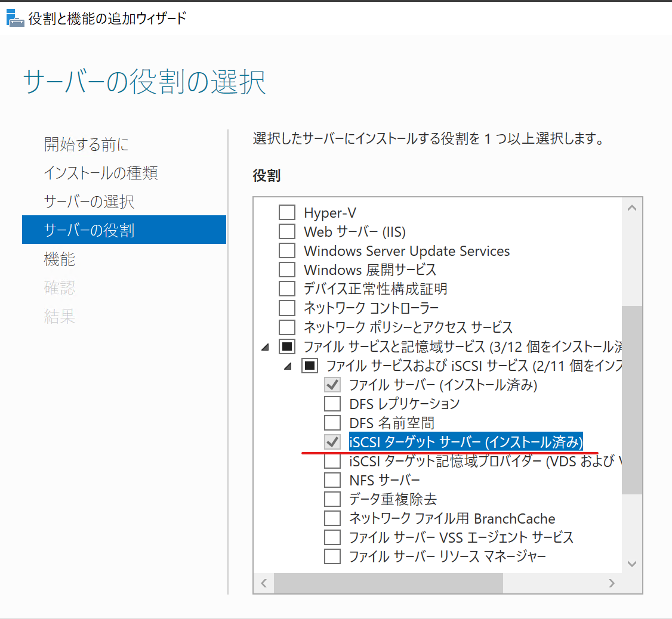Screen dimensions: 672x619
Task: Tick Windows Server Update Services checkbox
Action: (286, 250)
